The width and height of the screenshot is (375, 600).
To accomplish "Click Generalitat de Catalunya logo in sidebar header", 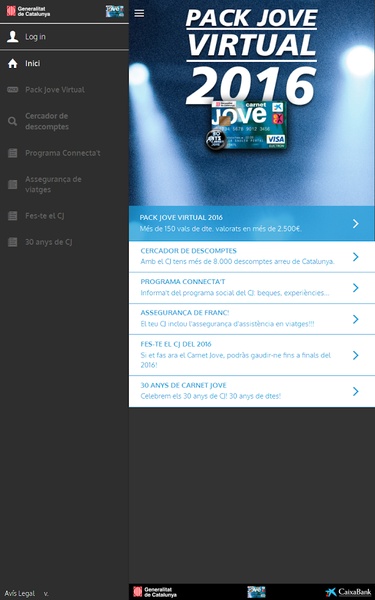I will coord(28,11).
